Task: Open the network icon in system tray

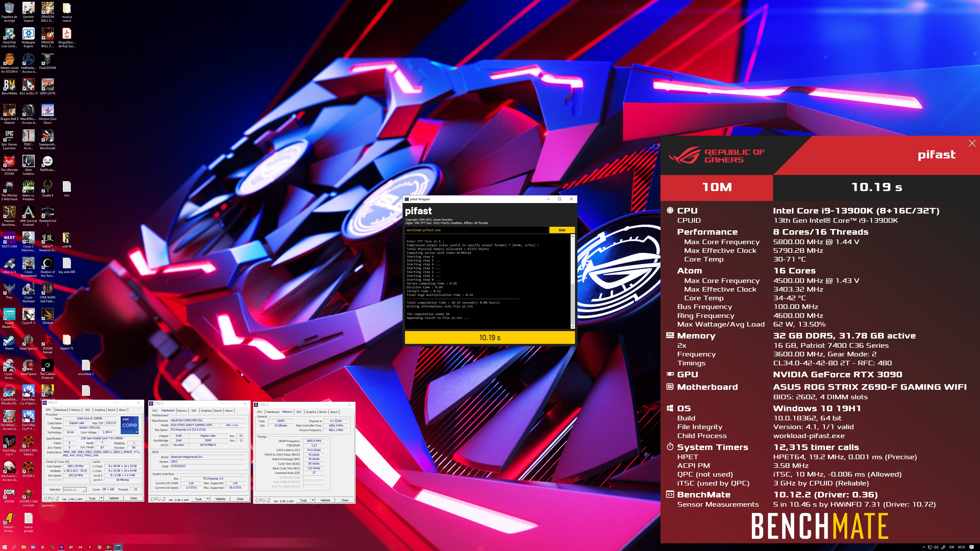Action: (930, 547)
